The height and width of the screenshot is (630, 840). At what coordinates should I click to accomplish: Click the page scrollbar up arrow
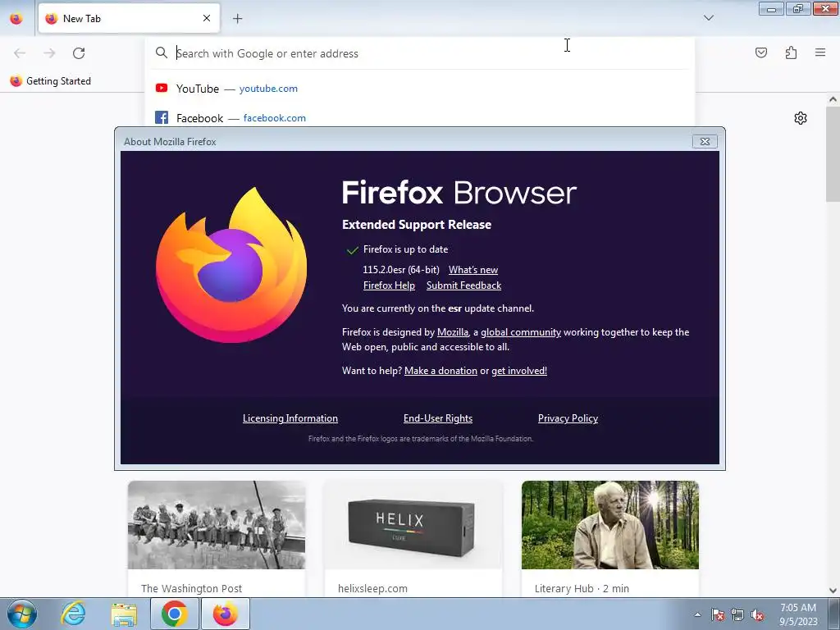pyautogui.click(x=833, y=99)
